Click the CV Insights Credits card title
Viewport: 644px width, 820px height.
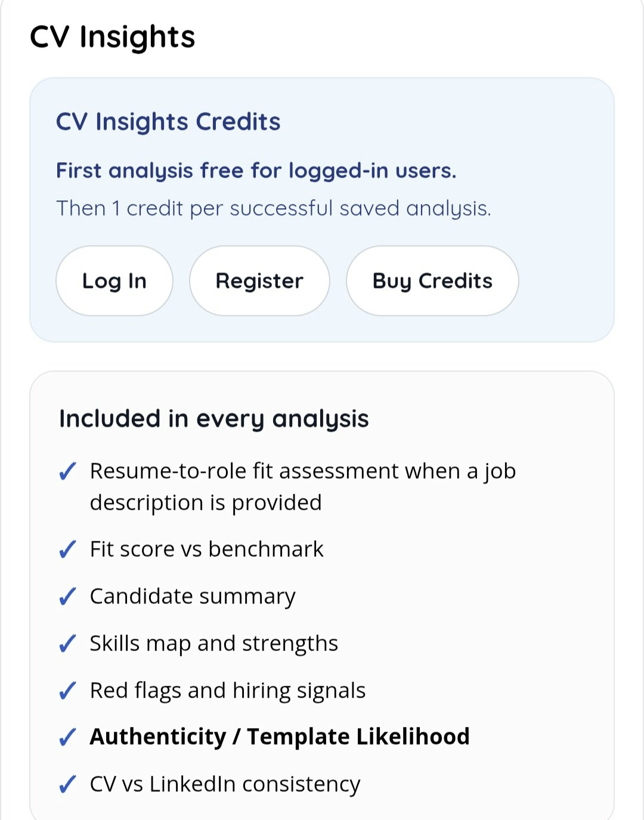point(168,122)
